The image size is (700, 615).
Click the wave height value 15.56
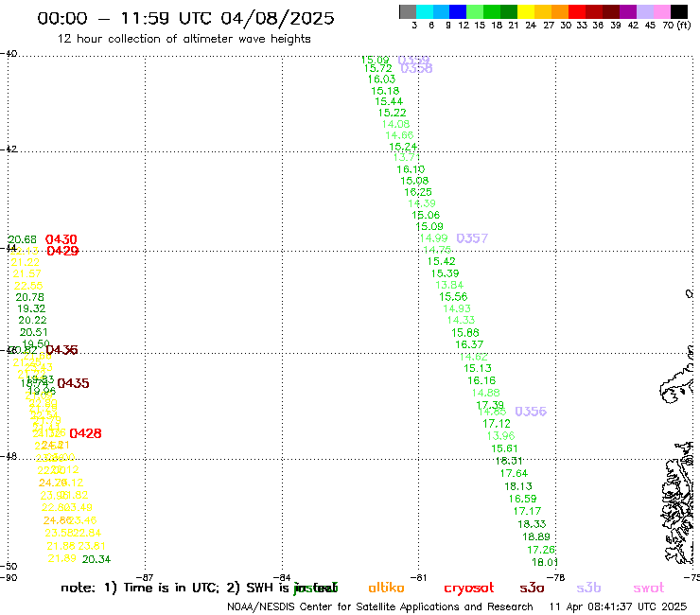click(x=453, y=296)
